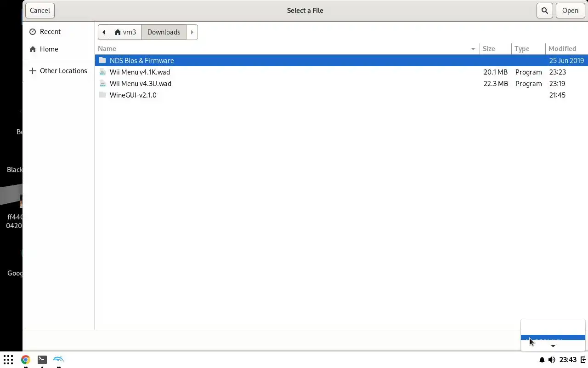
Task: Click the 22.3 MB size cell
Action: coord(496,84)
